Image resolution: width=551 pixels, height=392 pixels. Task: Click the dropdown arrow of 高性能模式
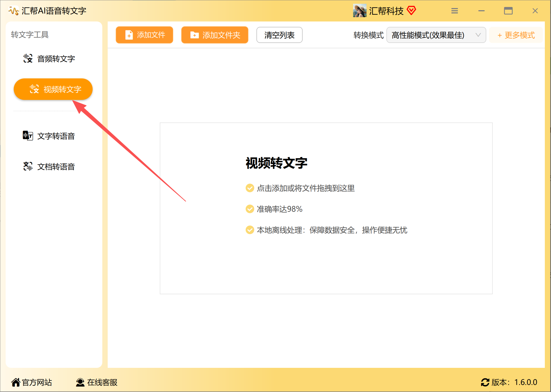(x=478, y=35)
